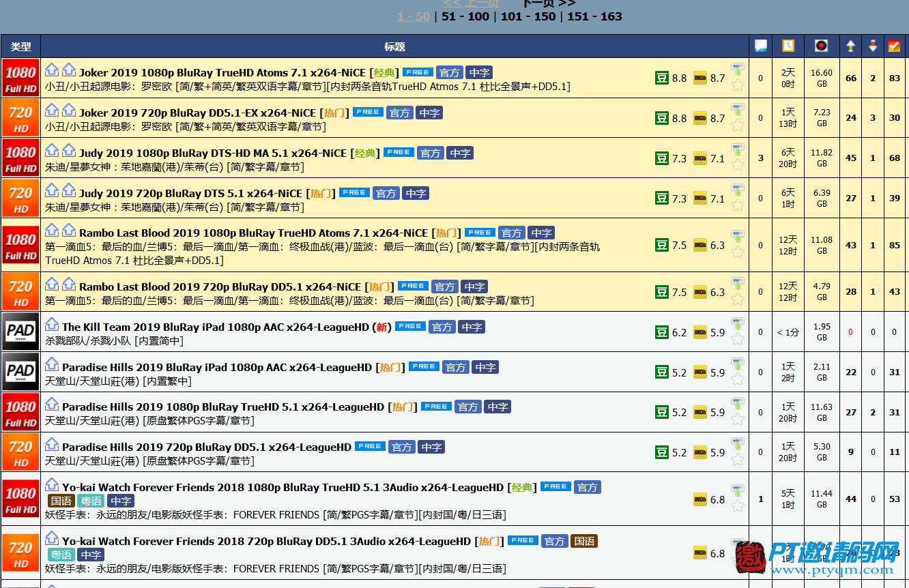Click 中字 tag in Paradise Hills iPad row
Image resolution: width=909 pixels, height=588 pixels.
(485, 367)
